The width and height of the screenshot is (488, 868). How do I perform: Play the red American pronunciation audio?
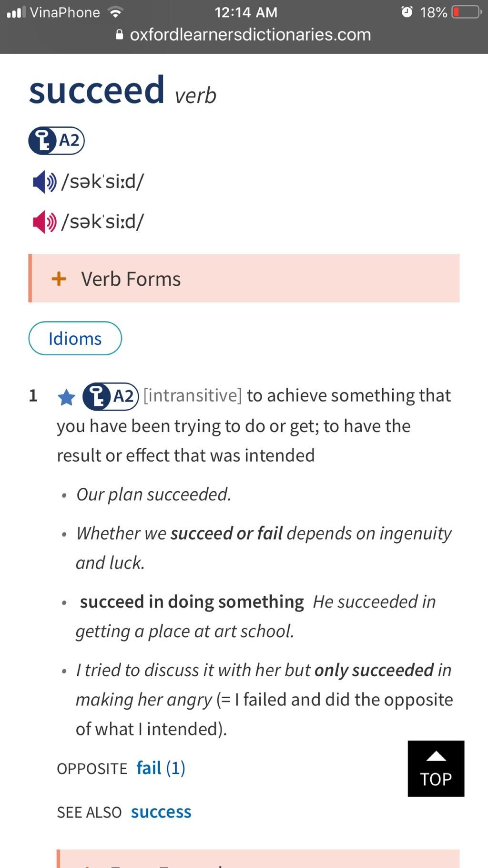click(x=44, y=222)
